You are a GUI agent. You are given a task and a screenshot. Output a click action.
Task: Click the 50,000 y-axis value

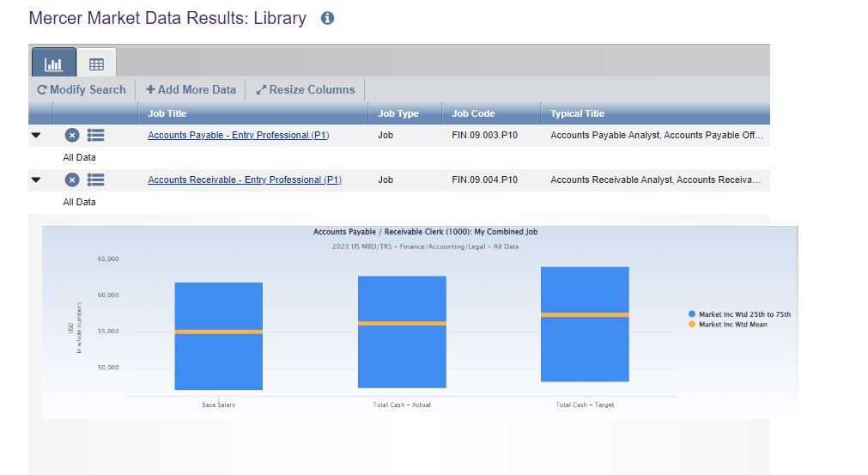tap(108, 367)
